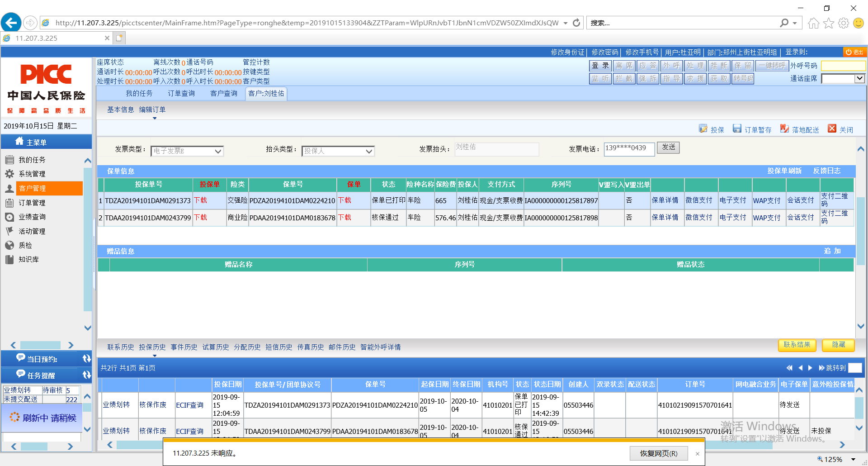
Task: Switch to the 订单查询 tab
Action: click(x=181, y=94)
